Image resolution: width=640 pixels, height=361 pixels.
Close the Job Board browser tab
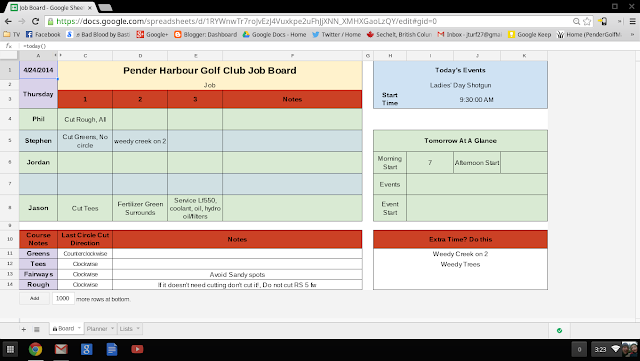[90, 8]
